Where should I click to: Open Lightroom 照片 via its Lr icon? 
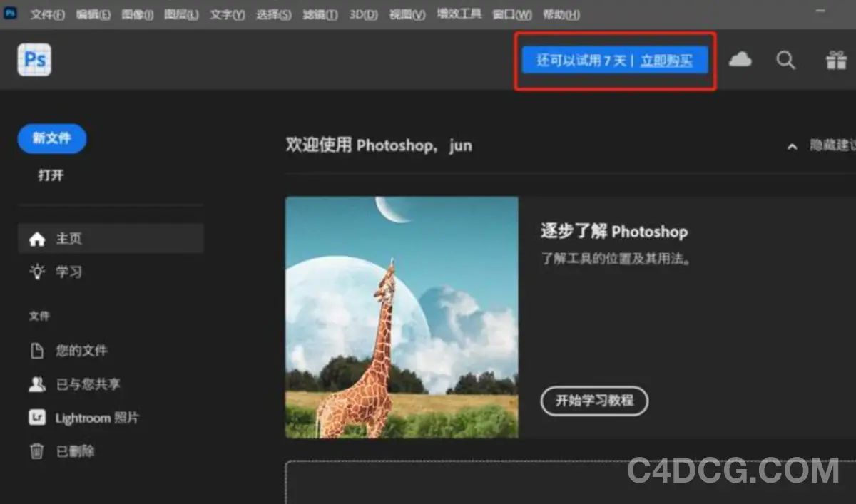(x=37, y=418)
